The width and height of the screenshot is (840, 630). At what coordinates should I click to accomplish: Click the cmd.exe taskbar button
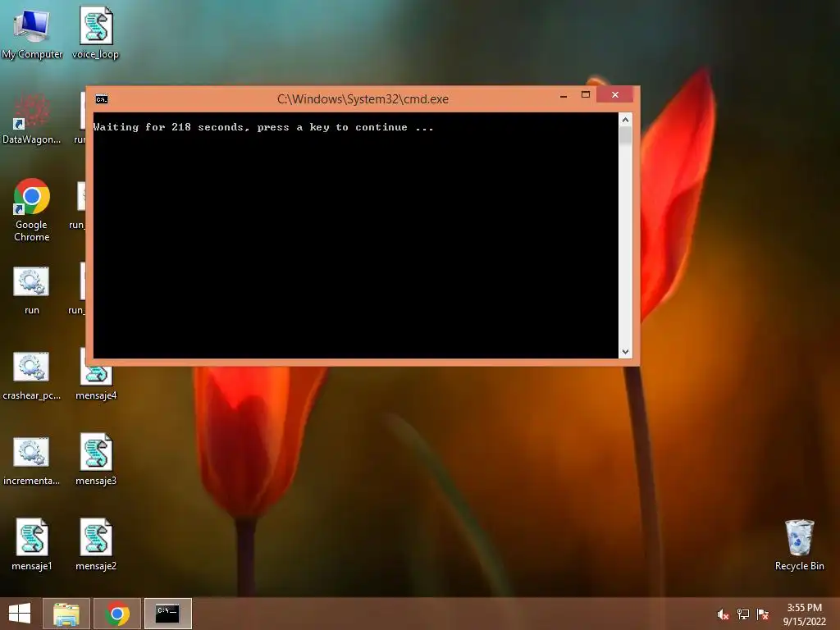click(167, 614)
